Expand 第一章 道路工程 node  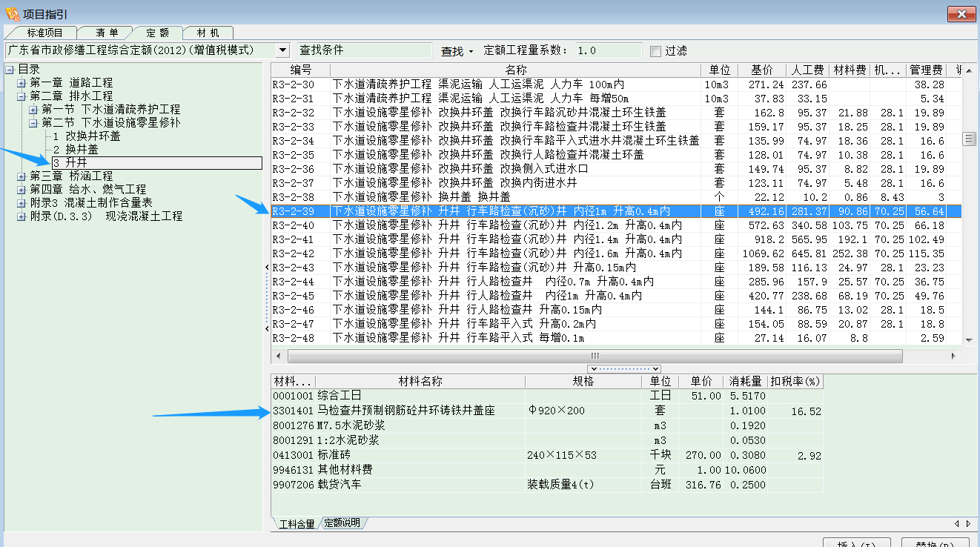click(x=21, y=83)
